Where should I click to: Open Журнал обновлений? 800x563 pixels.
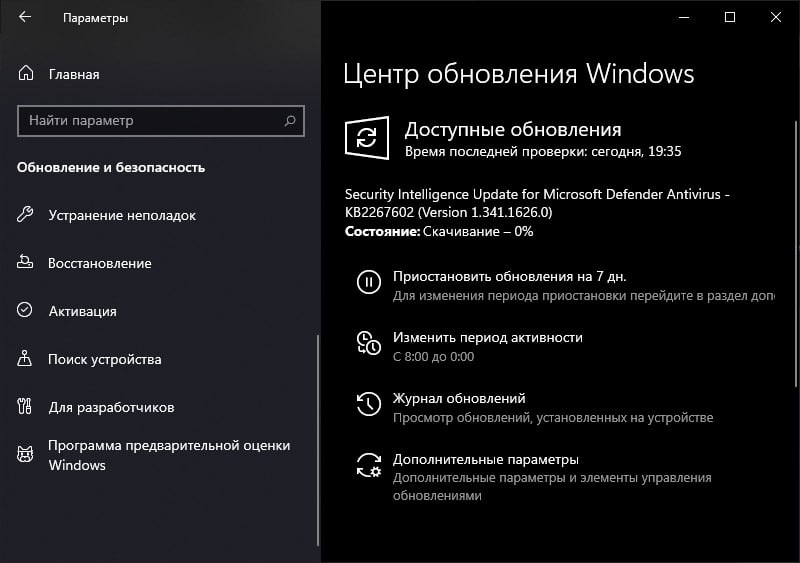point(459,398)
